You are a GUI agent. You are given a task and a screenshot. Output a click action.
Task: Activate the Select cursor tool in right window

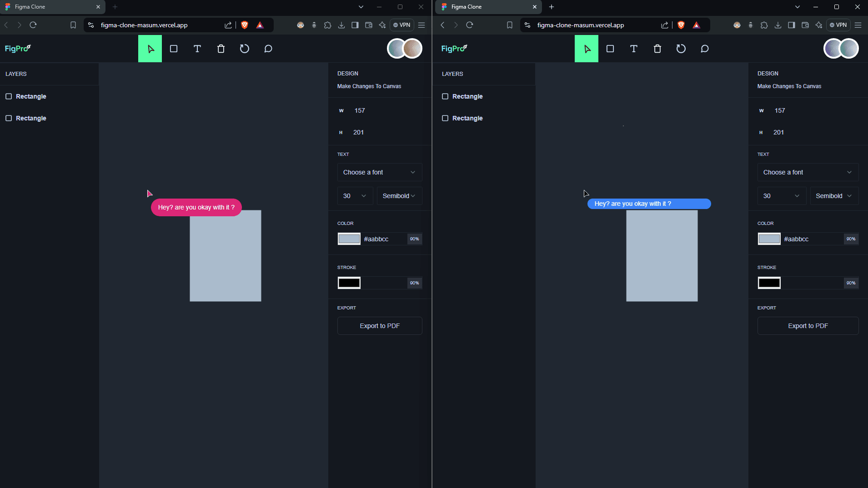(587, 49)
